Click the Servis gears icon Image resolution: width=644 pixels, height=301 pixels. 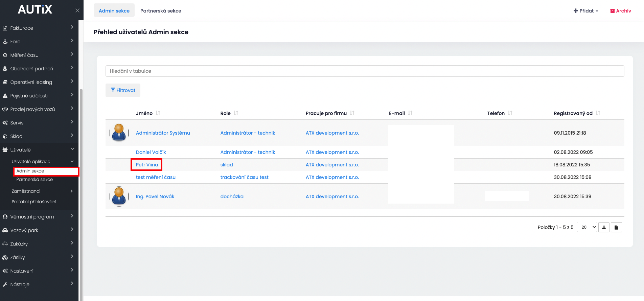[5, 123]
